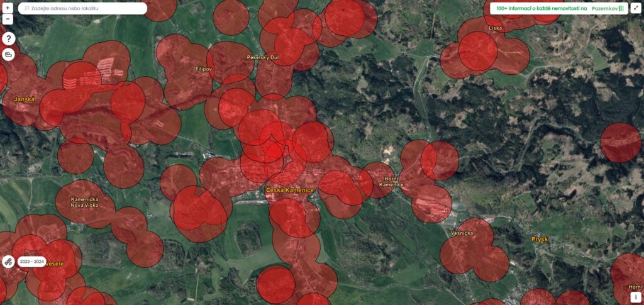The width and height of the screenshot is (644, 305).
Task: Click the 'Prysk' map label
Action: point(539,239)
